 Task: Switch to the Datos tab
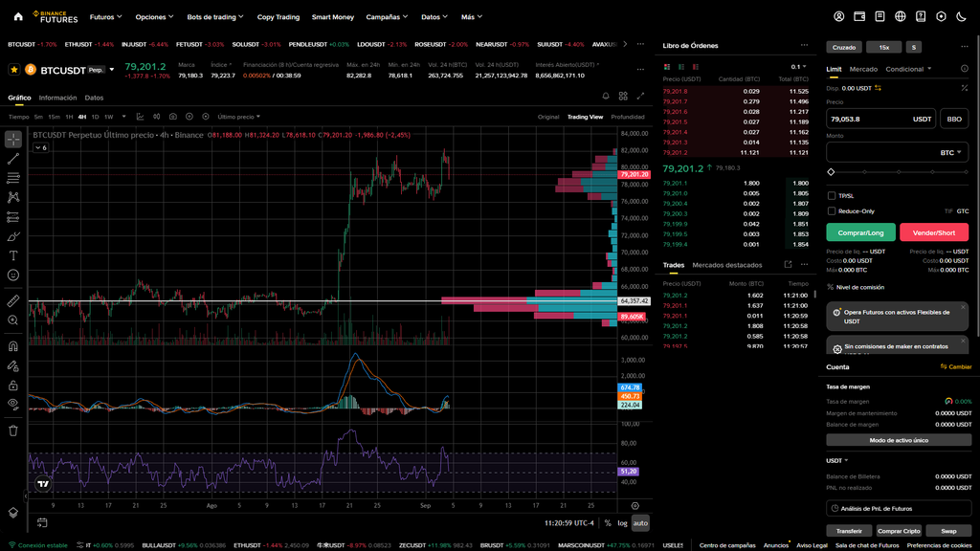[94, 98]
